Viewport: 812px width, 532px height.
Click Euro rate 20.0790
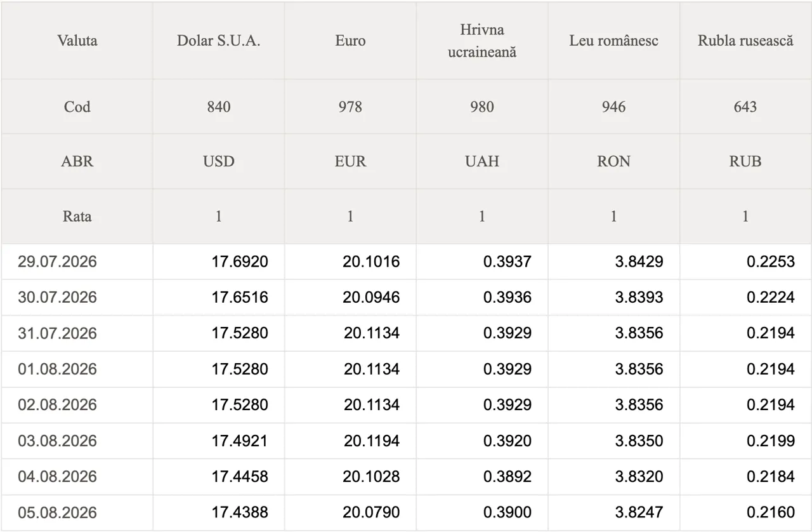pyautogui.click(x=372, y=512)
